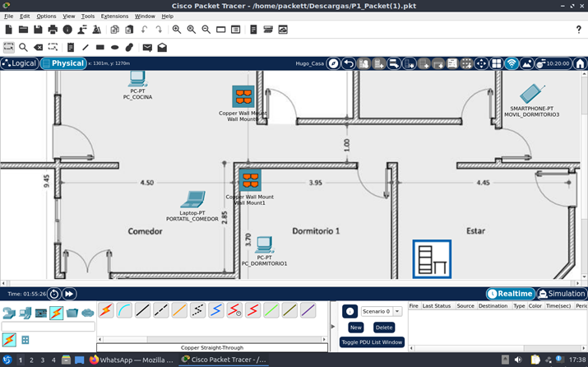Click the Fast Forward Time icon
Screen dimensions: 588x367
click(x=70, y=294)
